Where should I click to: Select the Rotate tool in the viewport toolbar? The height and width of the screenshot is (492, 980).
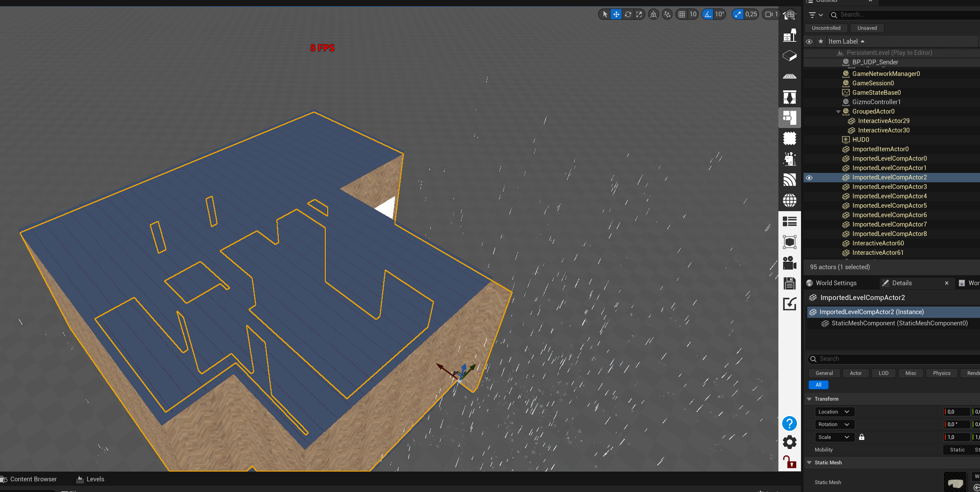coord(628,14)
